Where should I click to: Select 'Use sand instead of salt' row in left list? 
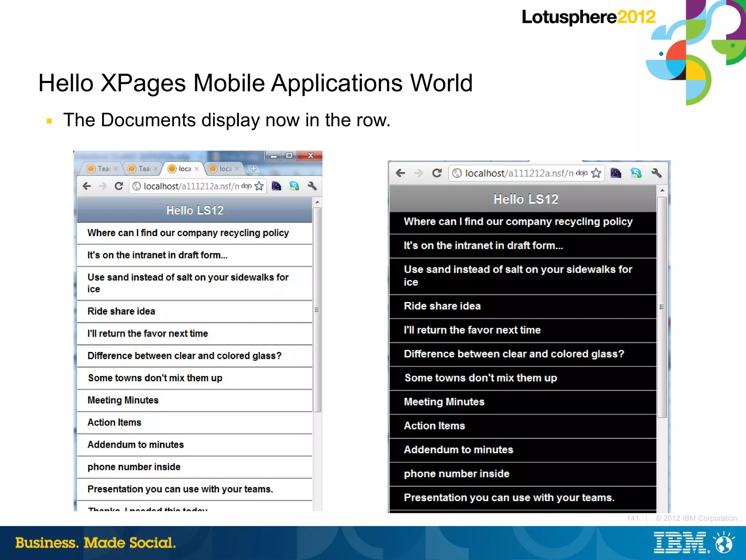[195, 283]
